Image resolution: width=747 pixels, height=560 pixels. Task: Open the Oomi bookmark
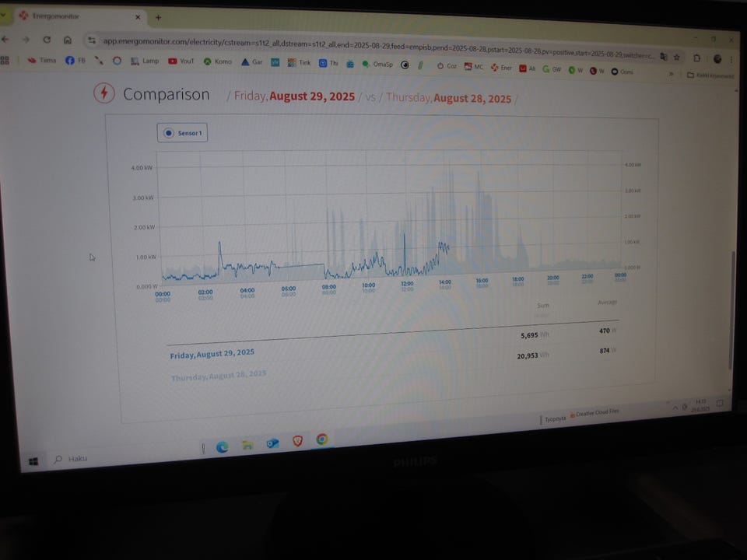622,72
